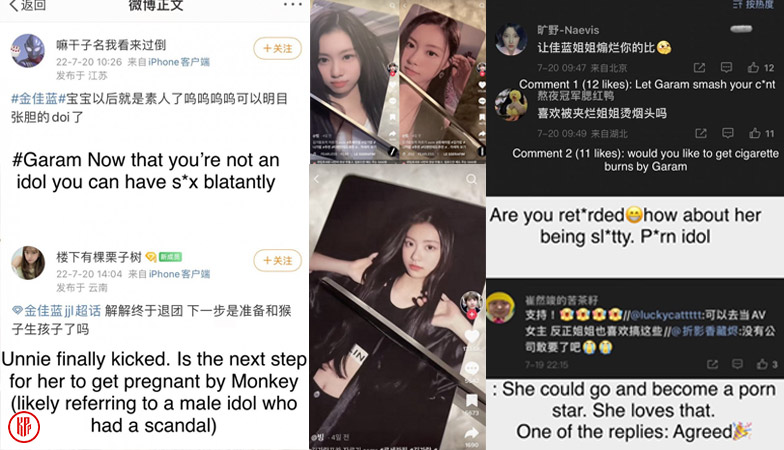Screen dimensions: 784x450
Task: Share the 旷野-Naevis comment
Action: click(699, 68)
